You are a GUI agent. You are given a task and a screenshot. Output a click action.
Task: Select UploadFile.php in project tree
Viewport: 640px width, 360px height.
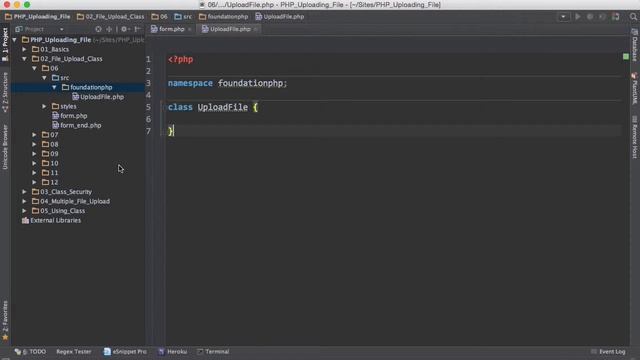tap(98, 97)
